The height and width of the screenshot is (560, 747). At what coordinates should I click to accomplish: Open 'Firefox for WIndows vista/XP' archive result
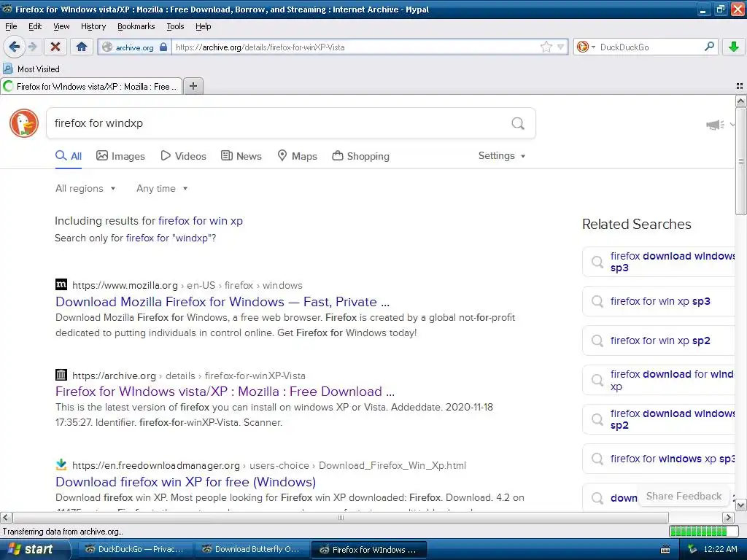[225, 392]
